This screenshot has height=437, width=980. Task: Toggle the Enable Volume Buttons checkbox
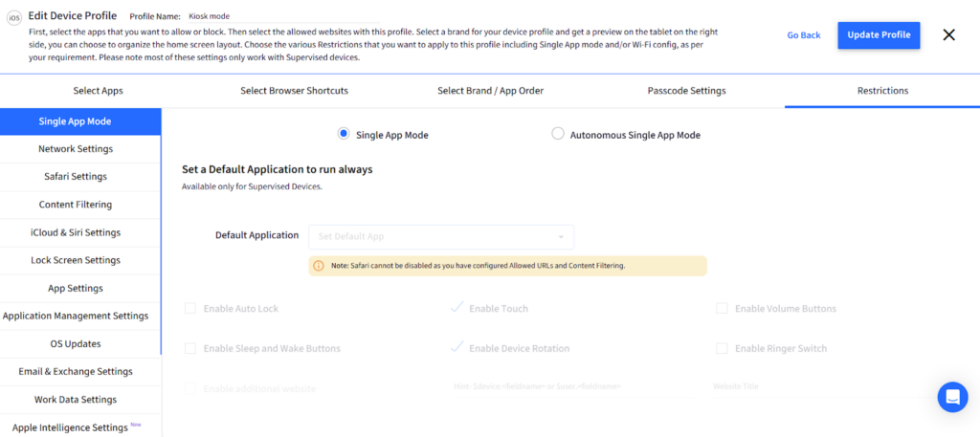point(722,309)
